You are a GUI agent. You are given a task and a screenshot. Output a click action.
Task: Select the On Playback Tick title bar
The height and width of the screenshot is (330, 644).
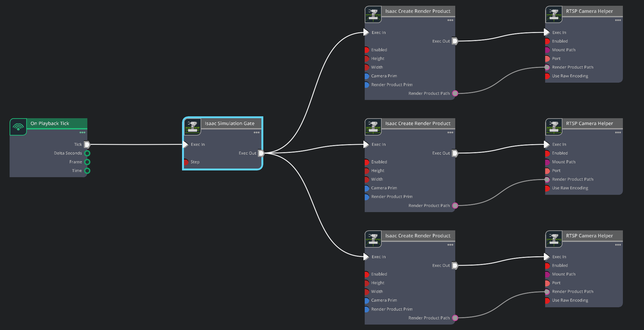(57, 123)
